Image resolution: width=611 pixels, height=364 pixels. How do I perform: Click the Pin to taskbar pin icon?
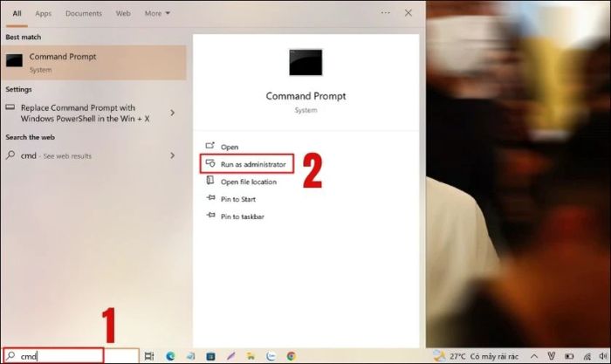pos(210,215)
